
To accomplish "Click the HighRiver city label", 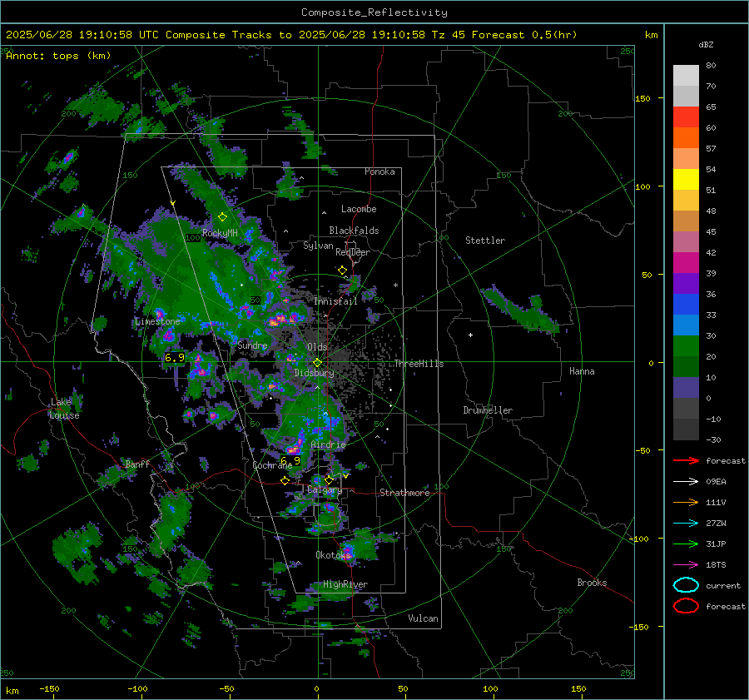I will (x=345, y=584).
